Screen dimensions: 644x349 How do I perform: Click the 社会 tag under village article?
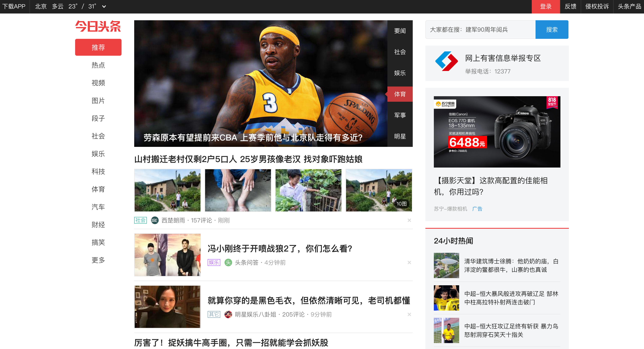(x=140, y=220)
